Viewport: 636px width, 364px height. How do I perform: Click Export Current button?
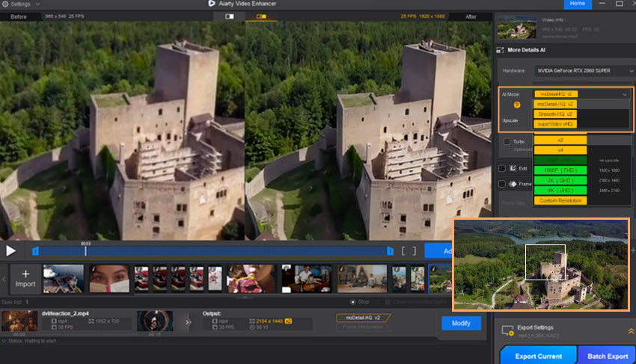click(x=538, y=356)
